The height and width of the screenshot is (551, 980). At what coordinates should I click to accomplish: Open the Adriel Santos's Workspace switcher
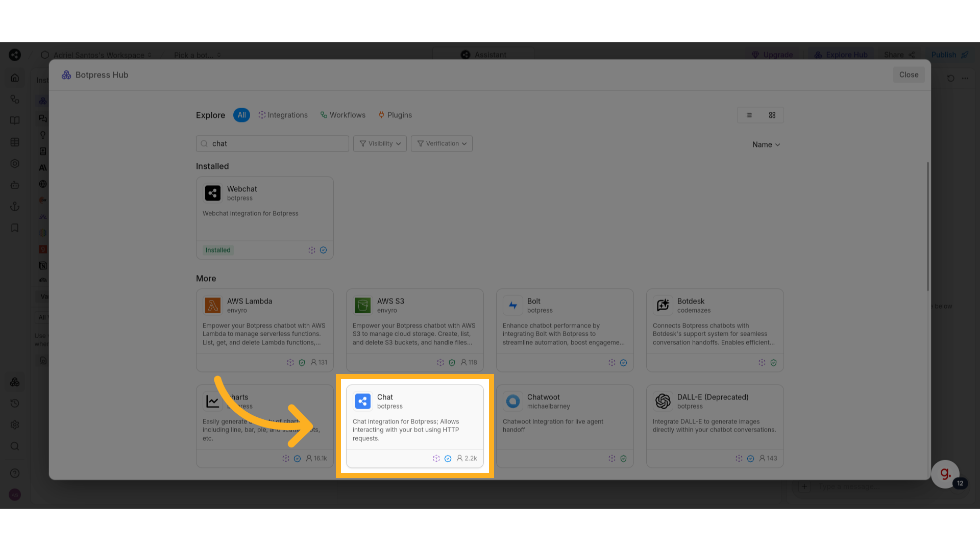tap(96, 55)
